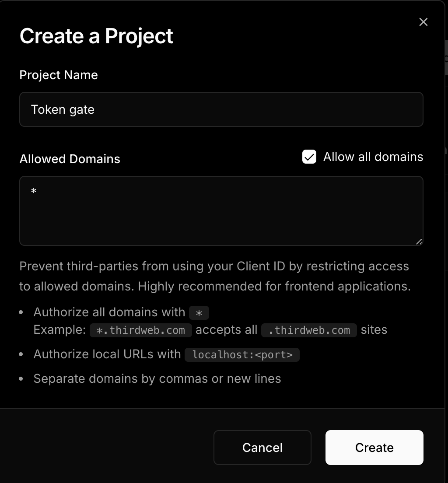Click the .thirdweb.com code snippet
Screen dimensions: 448x483
[x=308, y=330]
